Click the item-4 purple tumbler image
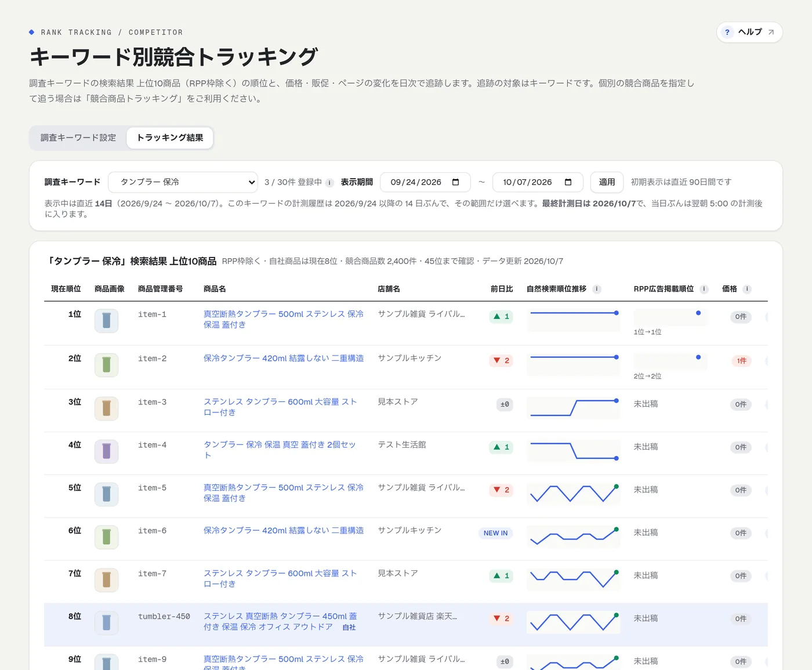The height and width of the screenshot is (670, 812). 107,451
